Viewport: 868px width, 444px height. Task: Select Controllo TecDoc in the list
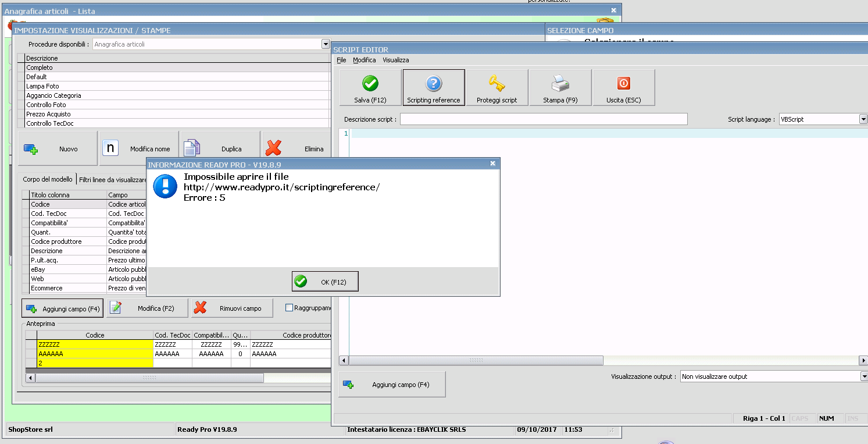click(178, 123)
